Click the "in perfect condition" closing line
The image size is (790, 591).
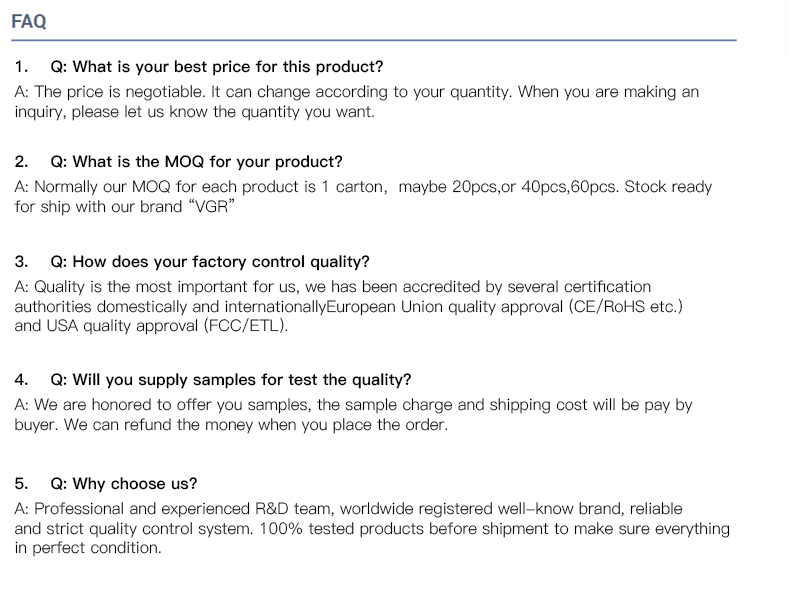[x=87, y=548]
